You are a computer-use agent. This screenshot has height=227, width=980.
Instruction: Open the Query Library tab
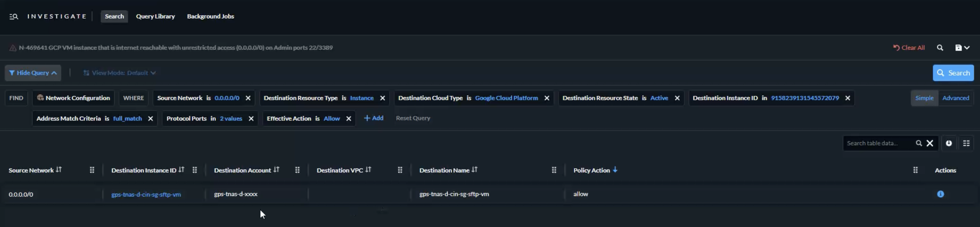[x=155, y=16]
